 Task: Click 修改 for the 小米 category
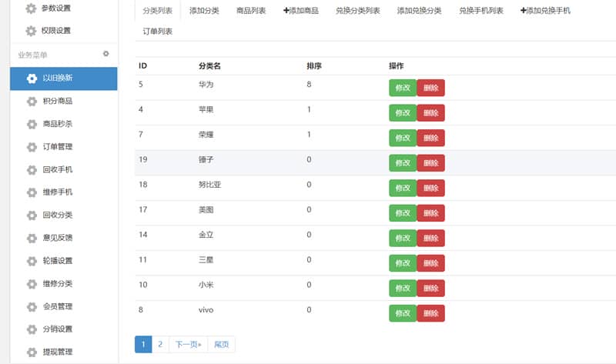(x=403, y=289)
